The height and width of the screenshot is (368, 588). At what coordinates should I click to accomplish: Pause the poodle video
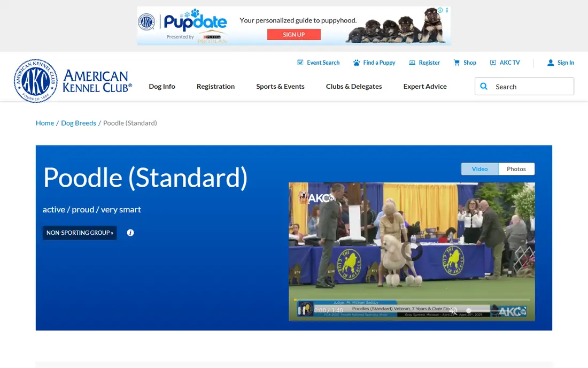point(301,310)
